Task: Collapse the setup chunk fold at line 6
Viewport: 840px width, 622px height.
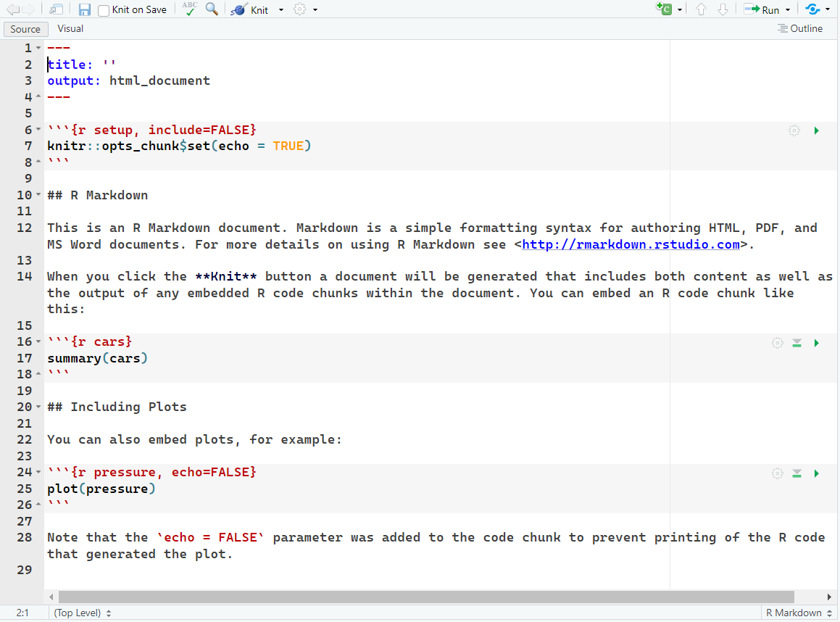Action: [x=38, y=129]
